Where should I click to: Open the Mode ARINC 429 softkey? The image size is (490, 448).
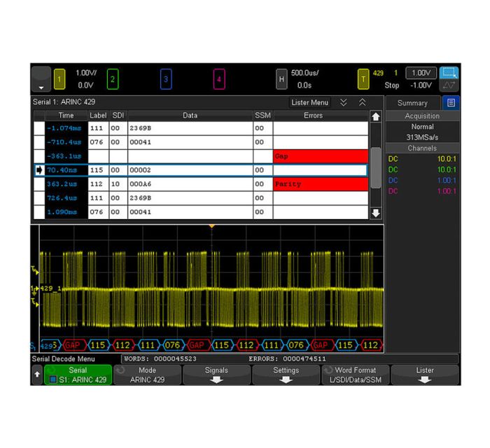point(147,375)
